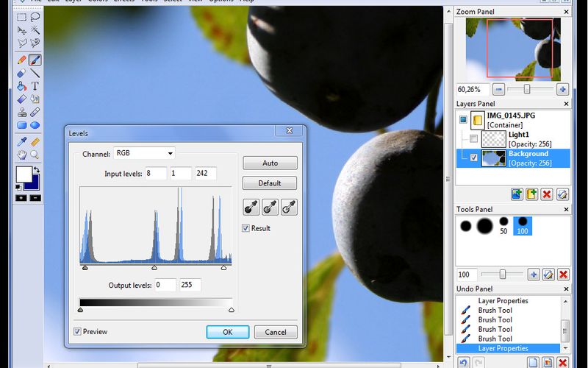Click the input level field showing 242
Screen dimensions: 588x368
206,174
